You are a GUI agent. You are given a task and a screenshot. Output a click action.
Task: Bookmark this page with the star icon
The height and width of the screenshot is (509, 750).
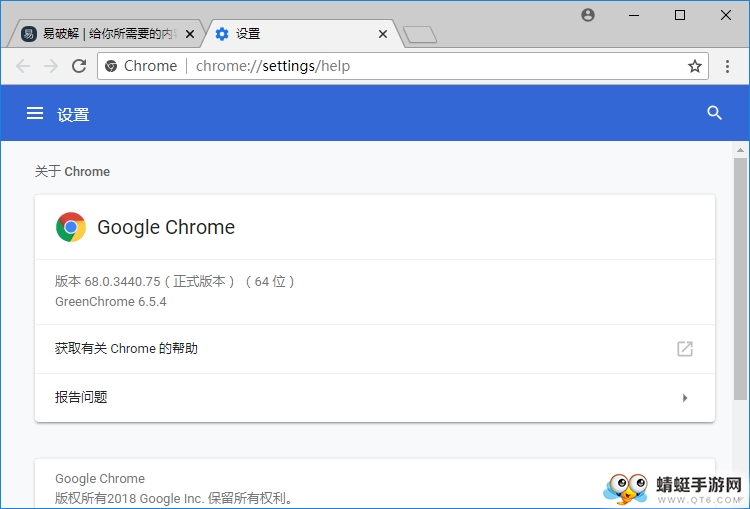click(x=695, y=66)
